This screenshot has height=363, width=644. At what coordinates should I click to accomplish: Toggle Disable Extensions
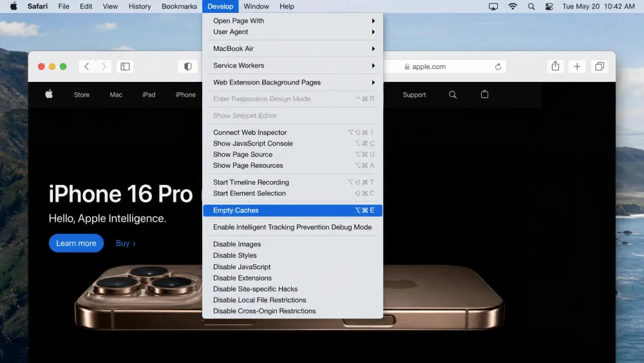pyautogui.click(x=293, y=278)
